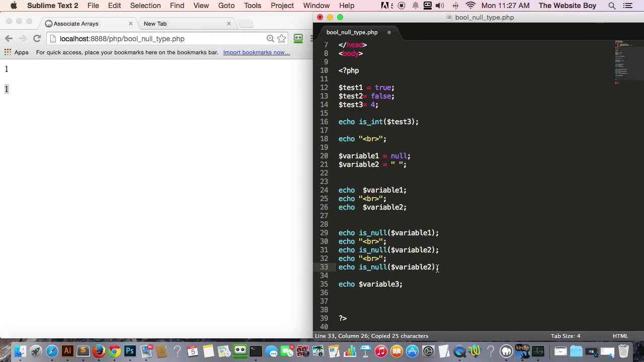The width and height of the screenshot is (644, 362).
Task: Close the New Tab tab
Action: pos(229,24)
